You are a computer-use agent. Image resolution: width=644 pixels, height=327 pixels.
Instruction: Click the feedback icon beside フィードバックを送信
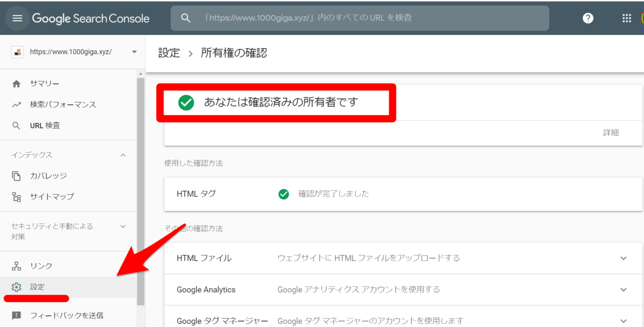pos(17,316)
